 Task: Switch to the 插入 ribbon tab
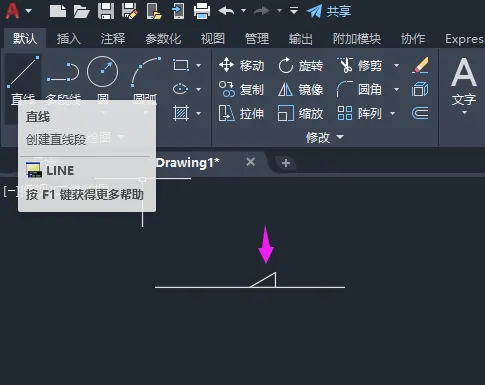coord(69,39)
